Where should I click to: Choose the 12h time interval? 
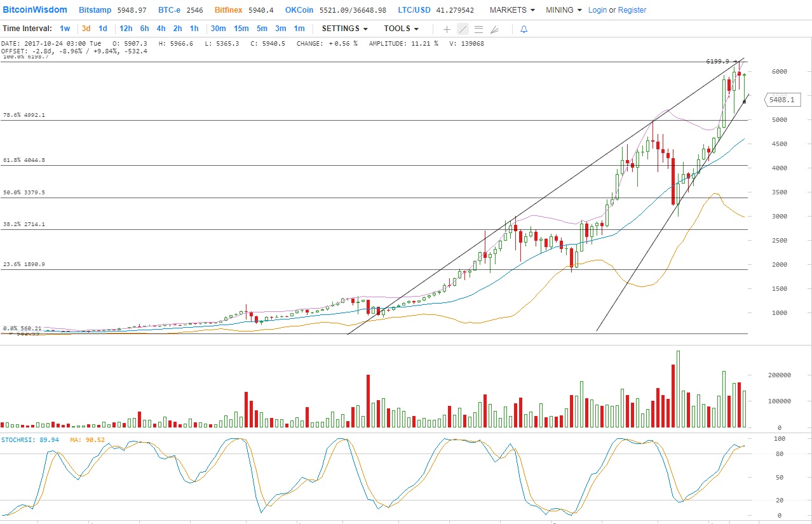(x=126, y=29)
